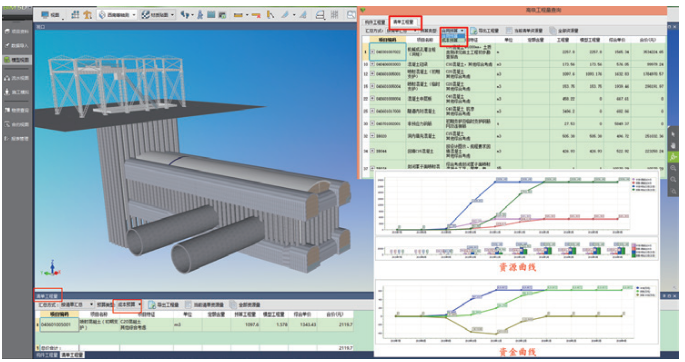Click 当前清单资源量 button in bottom panel

pyautogui.click(x=204, y=305)
